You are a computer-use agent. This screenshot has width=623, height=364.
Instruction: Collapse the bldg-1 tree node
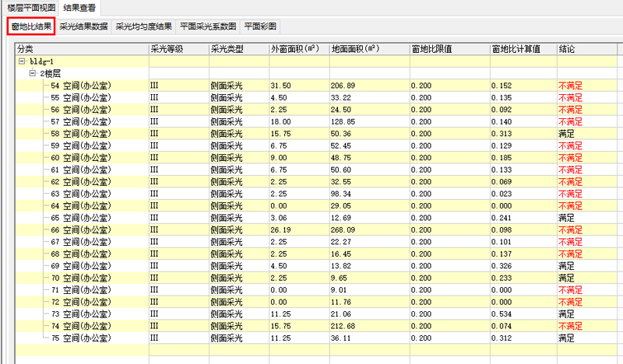point(22,61)
